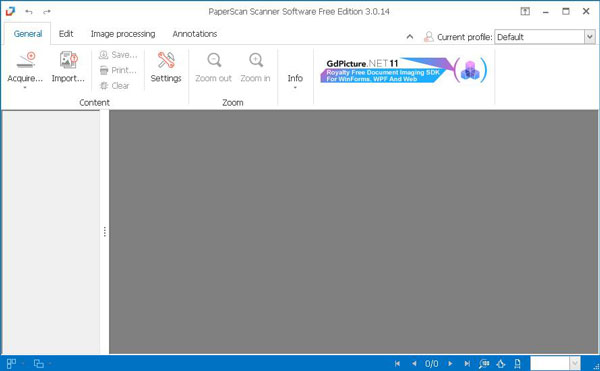The height and width of the screenshot is (371, 600).
Task: Click the PaperScan application logo icon
Action: click(x=10, y=11)
